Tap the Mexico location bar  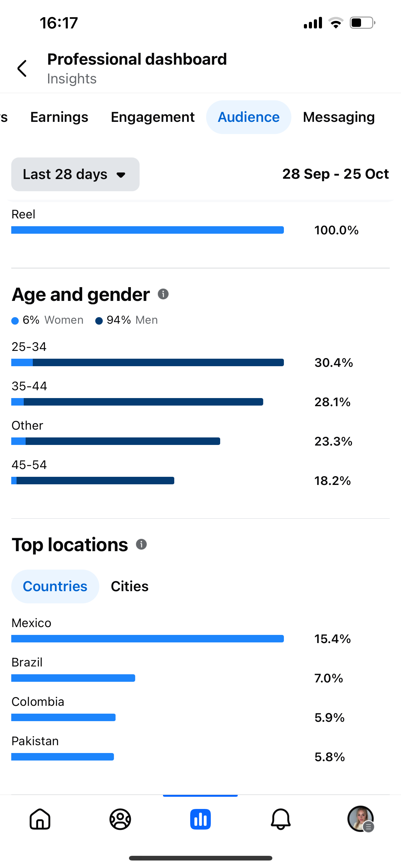click(147, 639)
